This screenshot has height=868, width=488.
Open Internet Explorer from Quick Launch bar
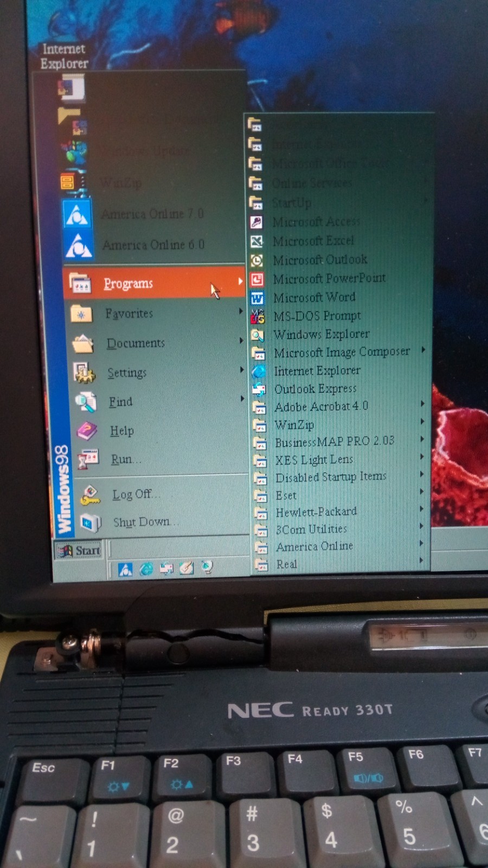click(x=146, y=569)
